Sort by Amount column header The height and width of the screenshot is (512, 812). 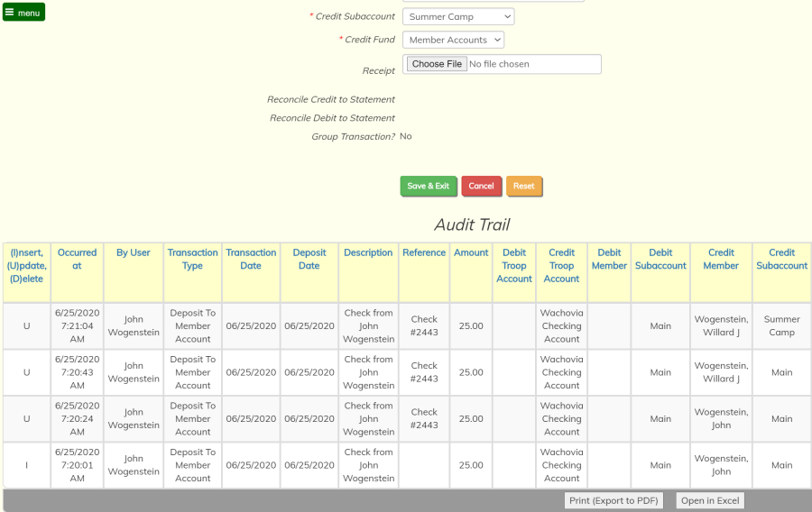pyautogui.click(x=471, y=252)
